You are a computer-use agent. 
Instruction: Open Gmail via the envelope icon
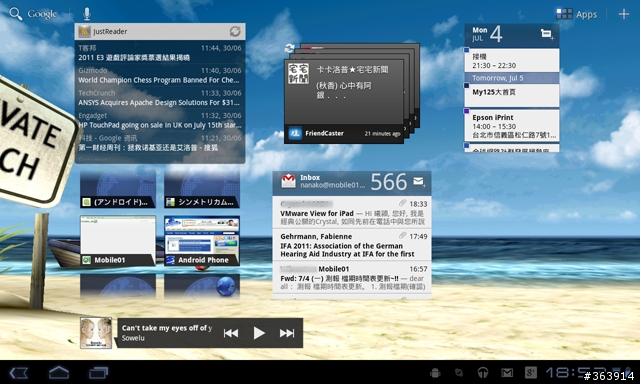[x=288, y=181]
